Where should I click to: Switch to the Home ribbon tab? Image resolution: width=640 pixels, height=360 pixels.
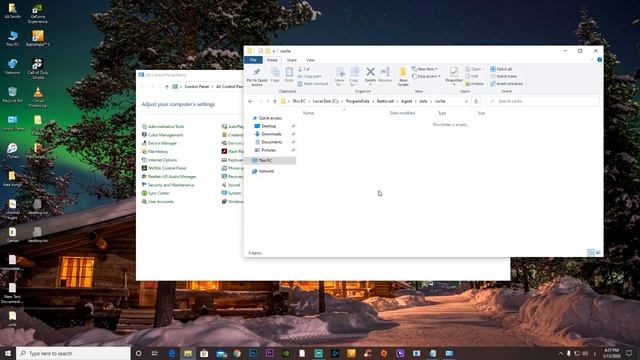tap(272, 60)
